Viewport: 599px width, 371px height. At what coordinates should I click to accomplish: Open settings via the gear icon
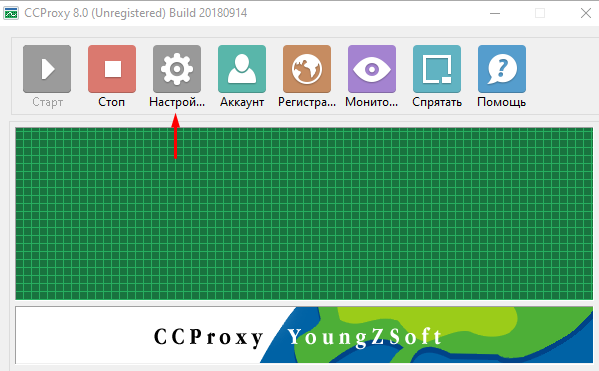pos(177,69)
